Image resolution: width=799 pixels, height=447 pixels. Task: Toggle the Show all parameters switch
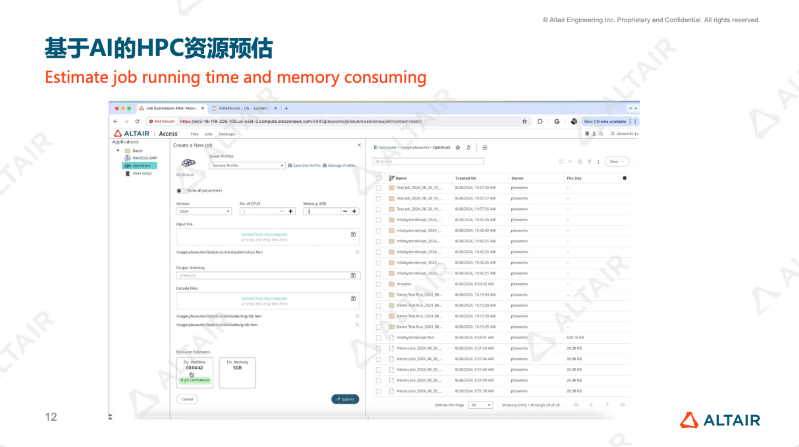[179, 191]
